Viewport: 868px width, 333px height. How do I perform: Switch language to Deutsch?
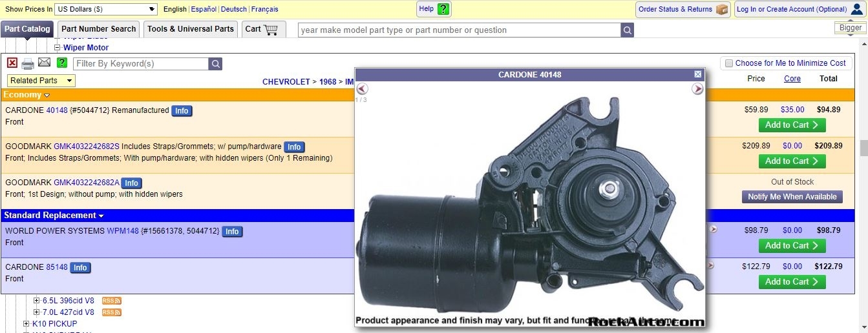(234, 10)
